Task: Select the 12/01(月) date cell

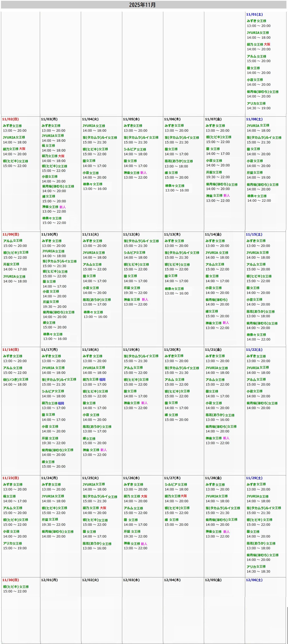Action: click(49, 580)
